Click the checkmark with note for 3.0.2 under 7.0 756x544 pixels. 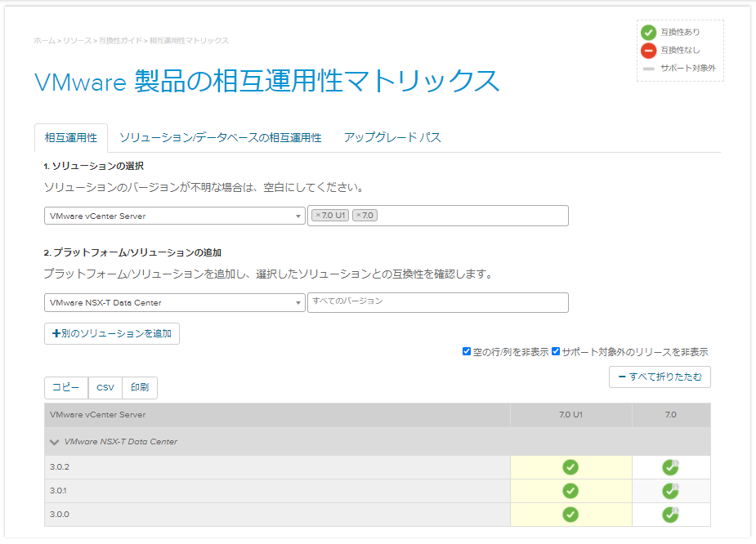[670, 467]
